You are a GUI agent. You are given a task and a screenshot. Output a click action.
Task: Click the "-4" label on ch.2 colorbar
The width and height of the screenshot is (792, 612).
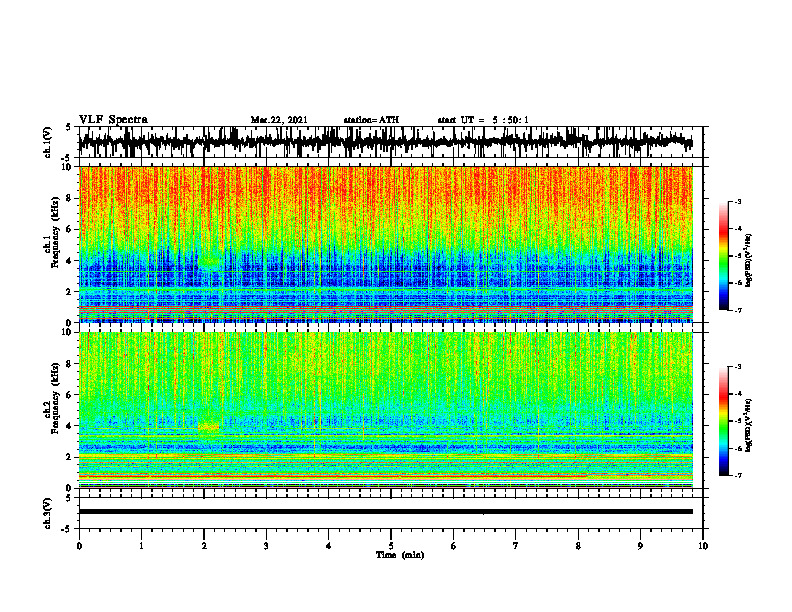(738, 394)
